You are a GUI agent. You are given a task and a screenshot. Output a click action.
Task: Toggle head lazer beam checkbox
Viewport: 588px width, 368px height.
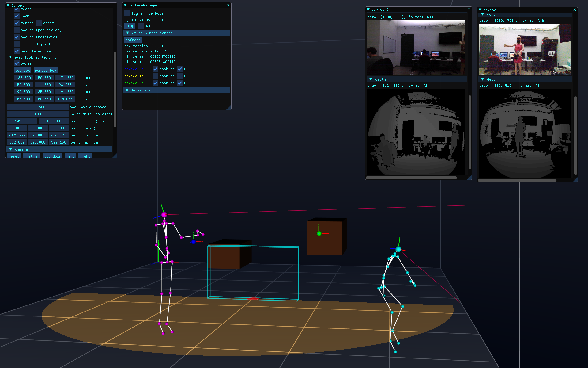point(17,51)
